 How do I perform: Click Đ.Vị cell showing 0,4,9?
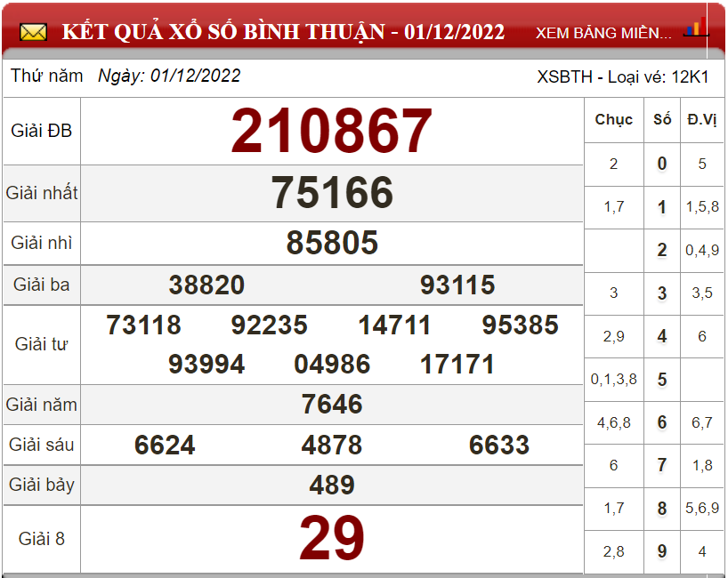[x=702, y=250]
